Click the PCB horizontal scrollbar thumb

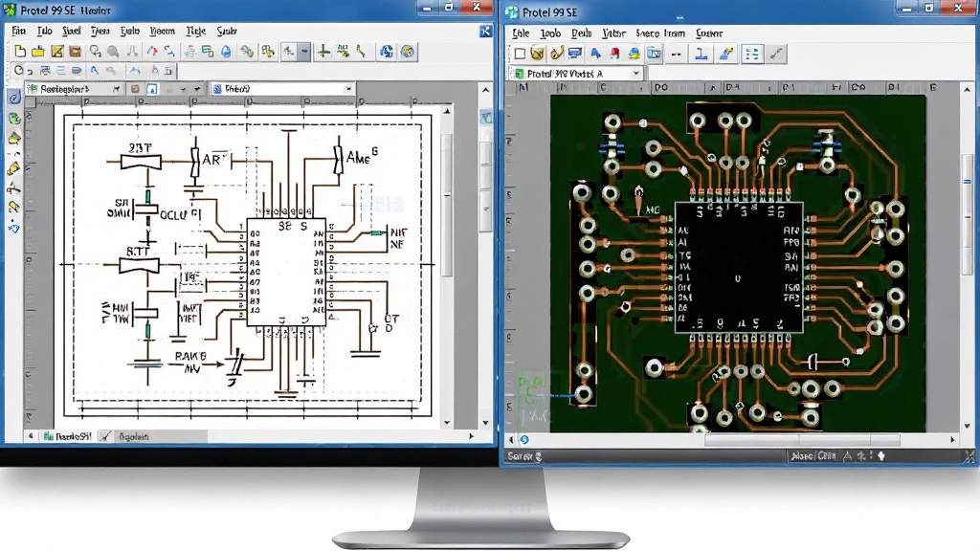[x=803, y=440]
